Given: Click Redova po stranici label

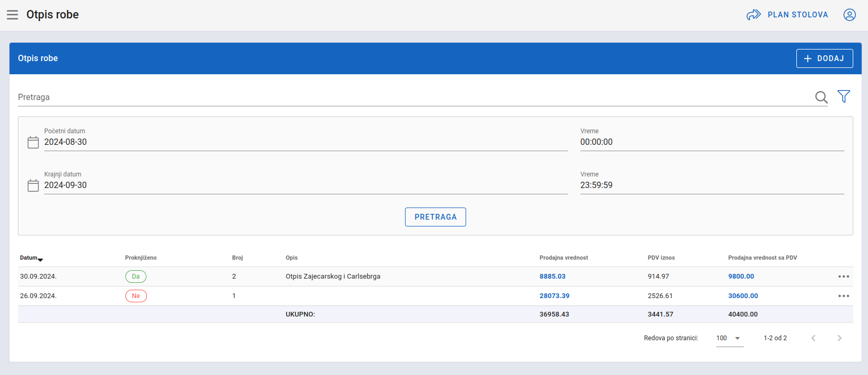Looking at the screenshot, I should click(x=671, y=338).
